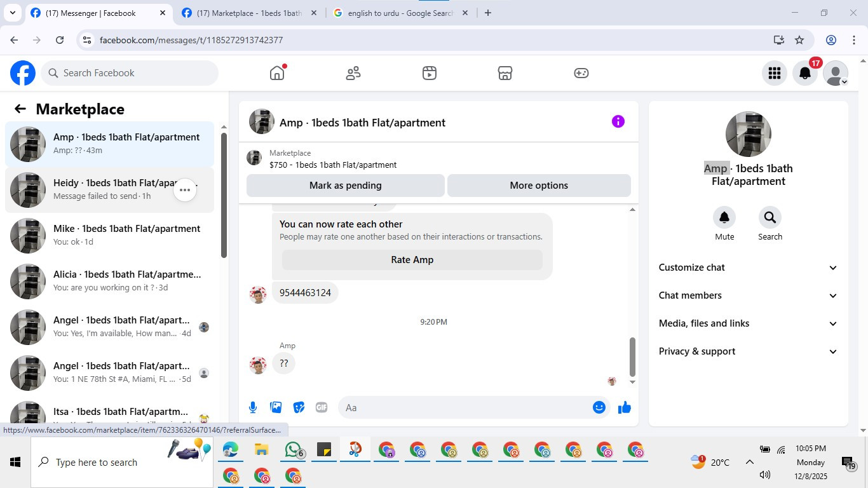Click the More options button

click(539, 186)
